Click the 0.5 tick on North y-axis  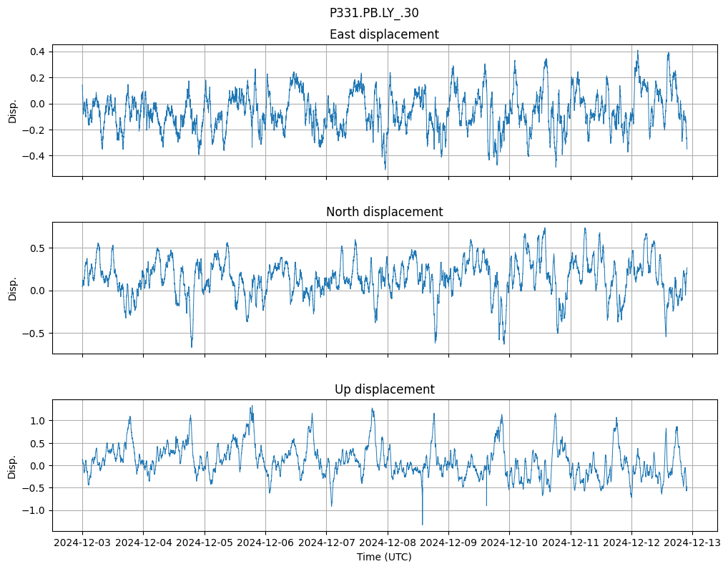pyautogui.click(x=36, y=248)
